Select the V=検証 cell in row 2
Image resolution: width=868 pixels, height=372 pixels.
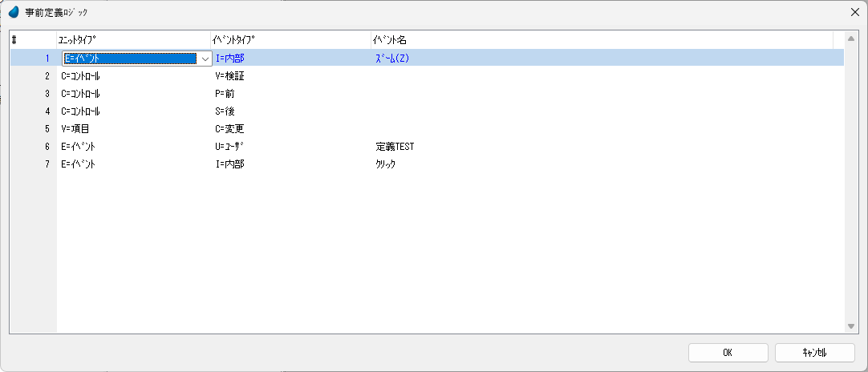pyautogui.click(x=230, y=75)
